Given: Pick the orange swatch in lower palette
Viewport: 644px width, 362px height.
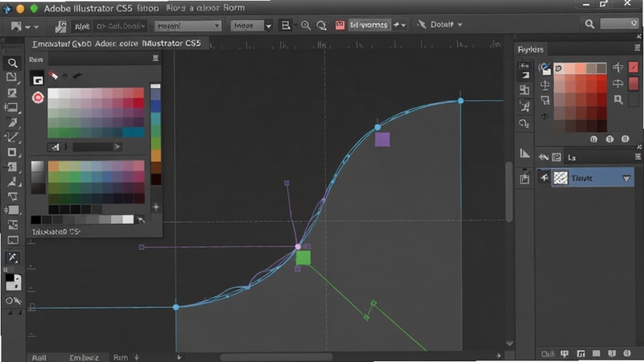Looking at the screenshot, I should click(x=53, y=166).
